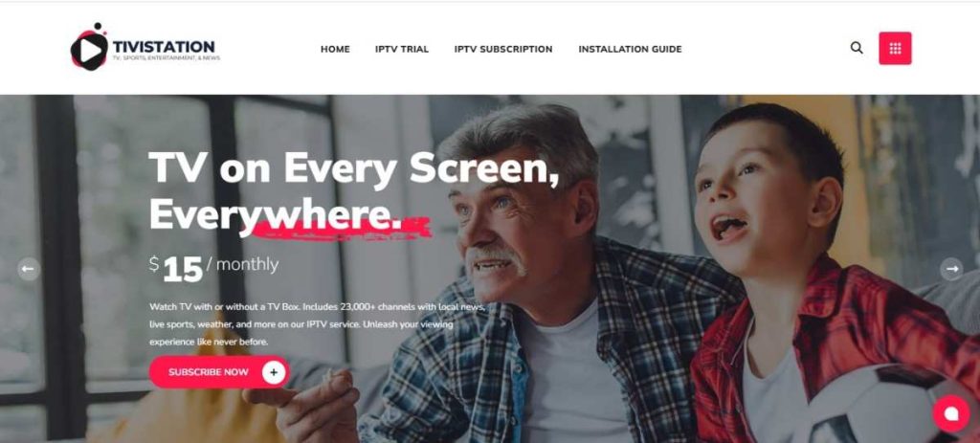Open the site search magnifier
The height and width of the screenshot is (443, 980).
(x=857, y=48)
